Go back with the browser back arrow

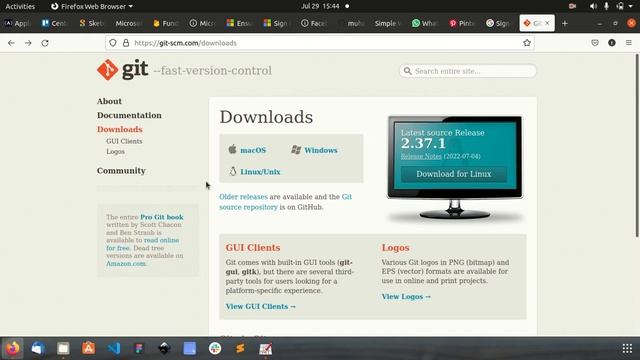11,43
